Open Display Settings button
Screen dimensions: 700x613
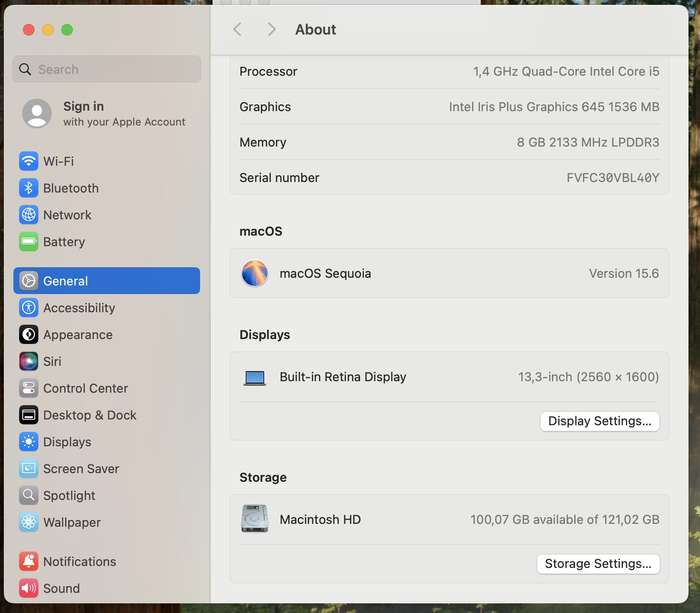600,421
